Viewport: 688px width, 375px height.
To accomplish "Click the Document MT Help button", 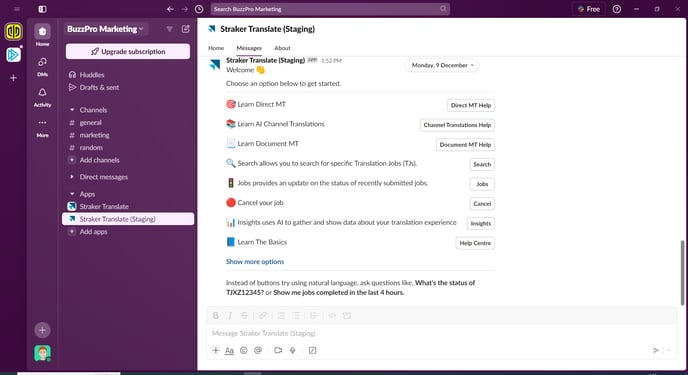I will pos(465,144).
